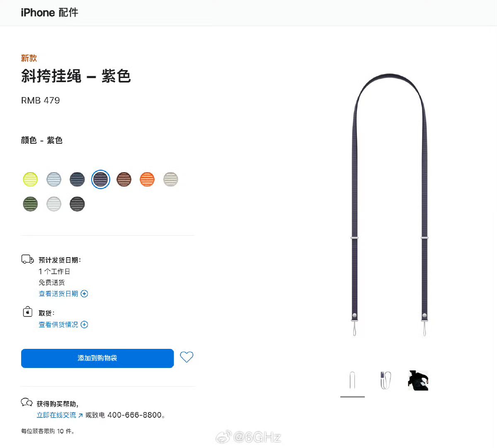Click the delivery truck icon
Screen dimensions: 497x448
(x=28, y=259)
